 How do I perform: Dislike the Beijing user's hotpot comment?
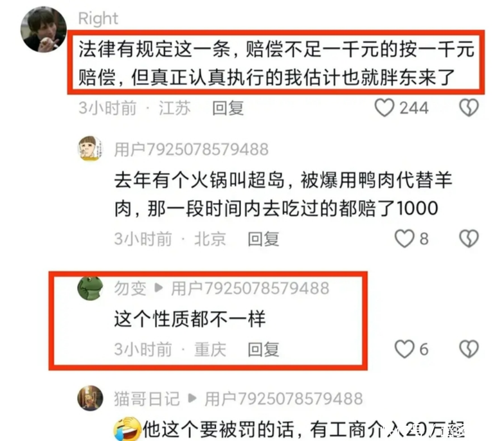click(x=469, y=239)
